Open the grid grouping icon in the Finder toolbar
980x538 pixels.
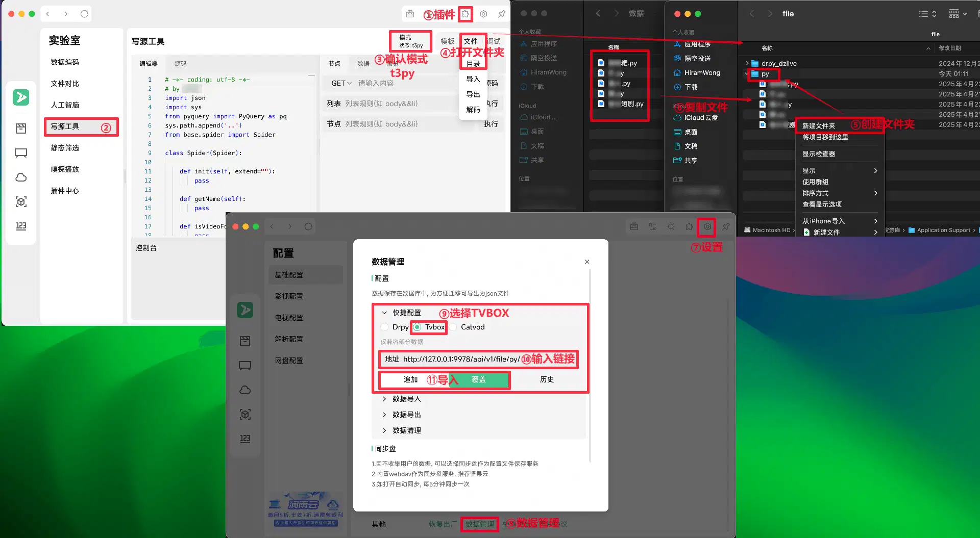958,14
